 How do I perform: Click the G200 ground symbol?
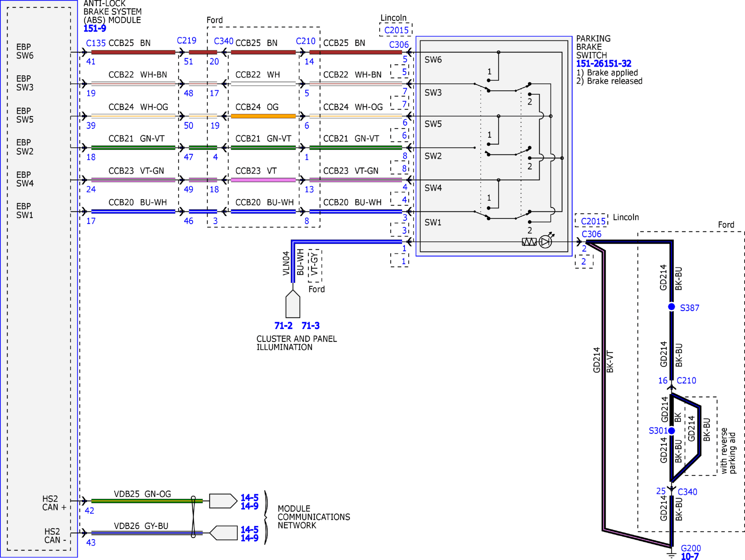click(672, 554)
